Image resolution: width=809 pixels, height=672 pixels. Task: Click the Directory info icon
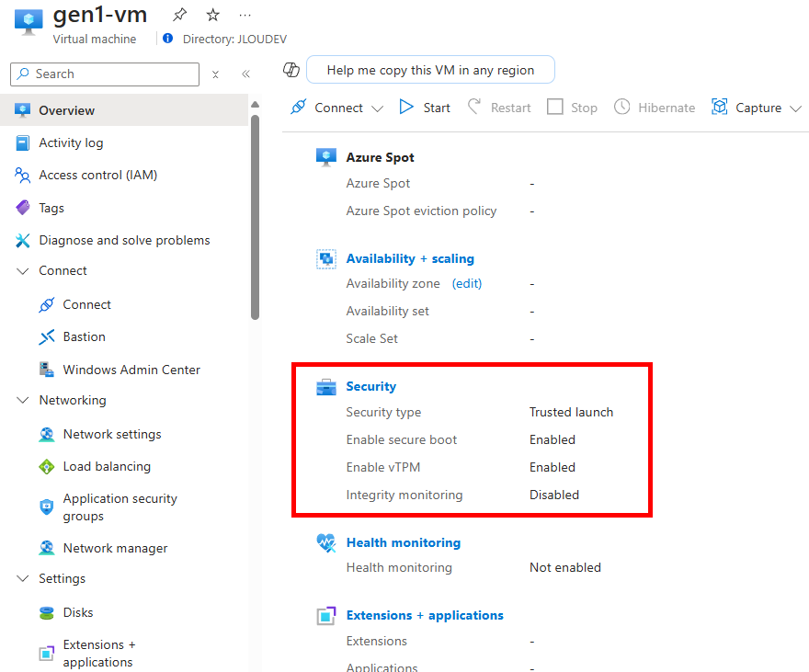[167, 39]
